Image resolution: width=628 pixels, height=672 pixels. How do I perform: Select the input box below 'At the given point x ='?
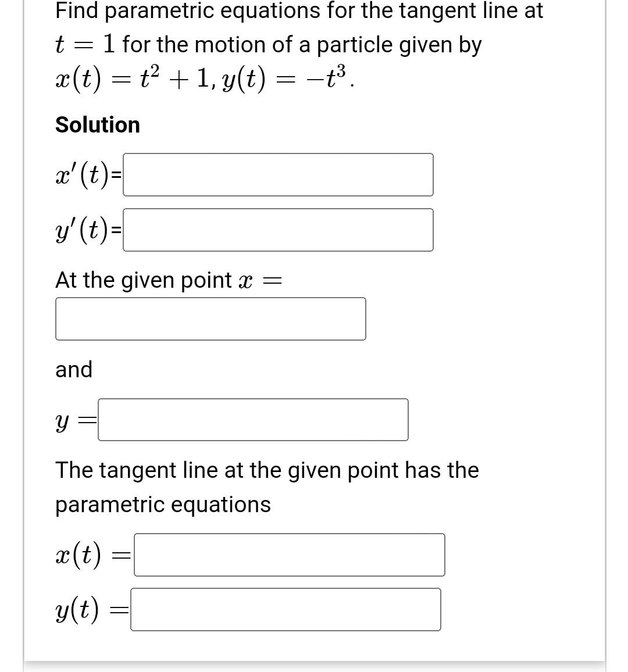click(x=210, y=319)
